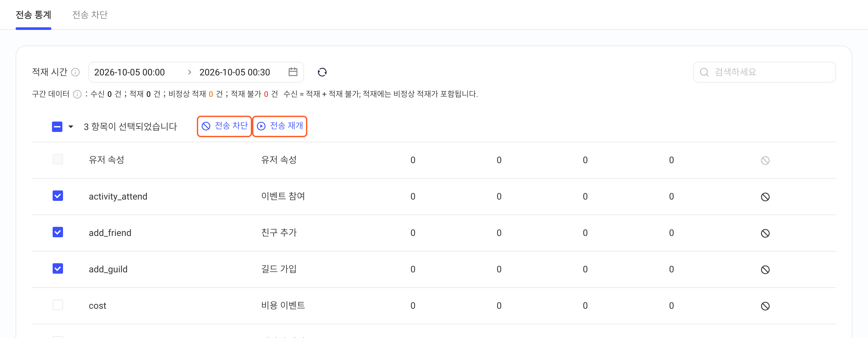Click block icon in add_guild row

(765, 270)
